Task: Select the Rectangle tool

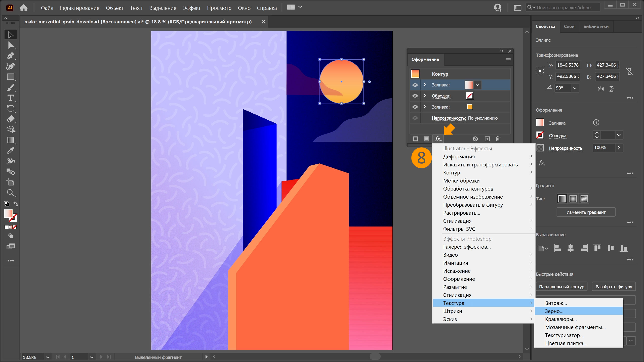Action: [10, 77]
